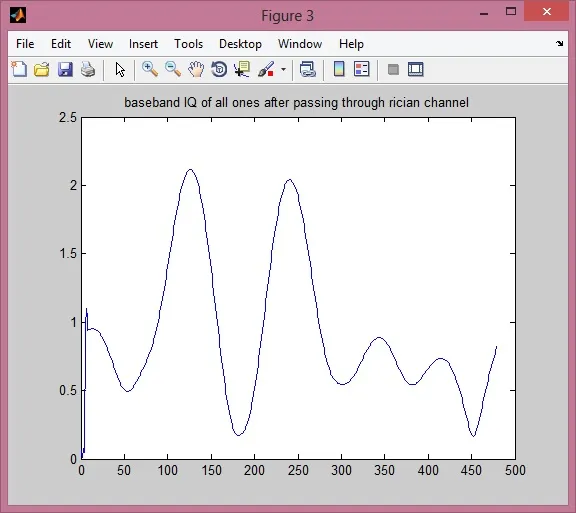This screenshot has height=513, width=576.
Task: Click the curve minimum near x equals 180
Action: pyautogui.click(x=238, y=435)
